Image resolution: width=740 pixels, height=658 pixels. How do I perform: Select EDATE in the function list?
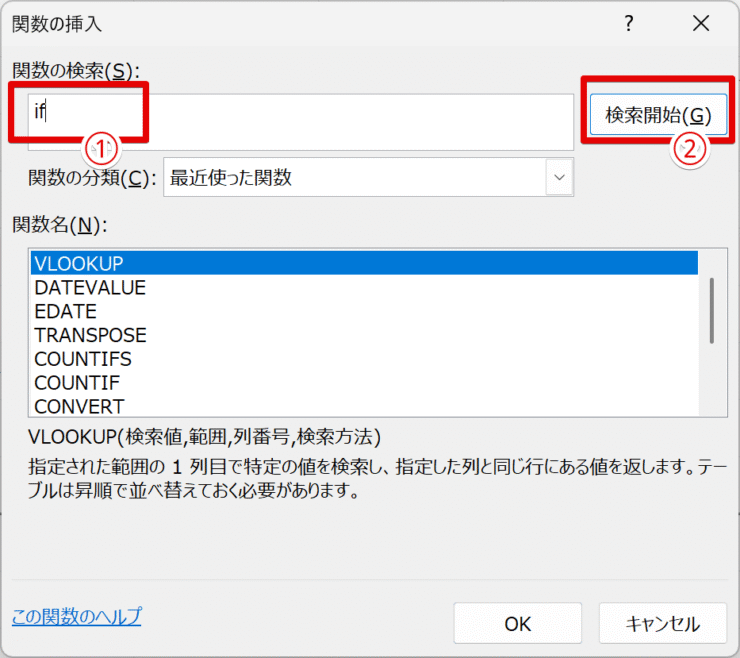pyautogui.click(x=364, y=311)
